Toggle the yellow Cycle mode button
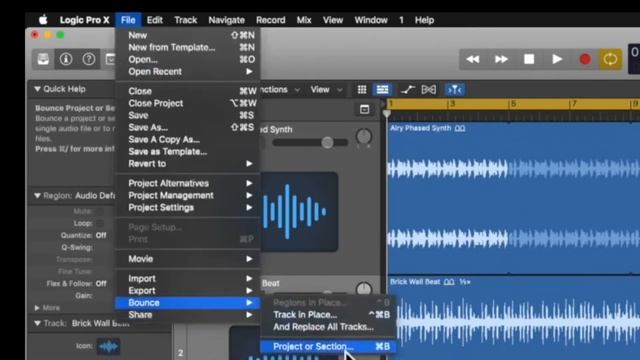Image resolution: width=640 pixels, height=360 pixels. 610,60
